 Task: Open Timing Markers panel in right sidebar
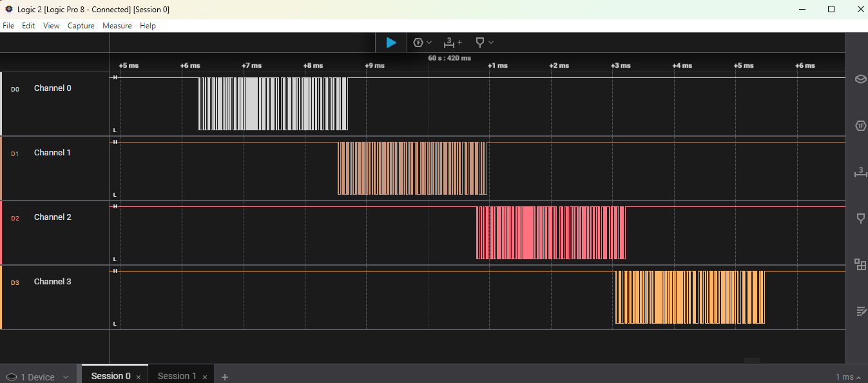click(860, 172)
